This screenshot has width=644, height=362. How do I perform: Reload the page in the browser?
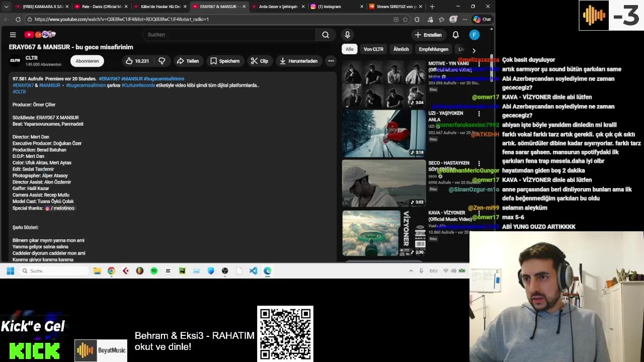18,19
